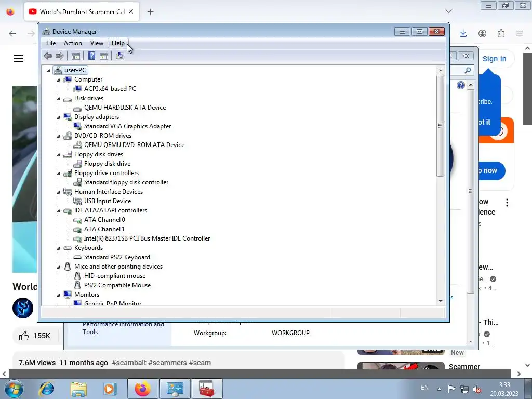Open the Action menu
The width and height of the screenshot is (532, 399).
pos(73,43)
